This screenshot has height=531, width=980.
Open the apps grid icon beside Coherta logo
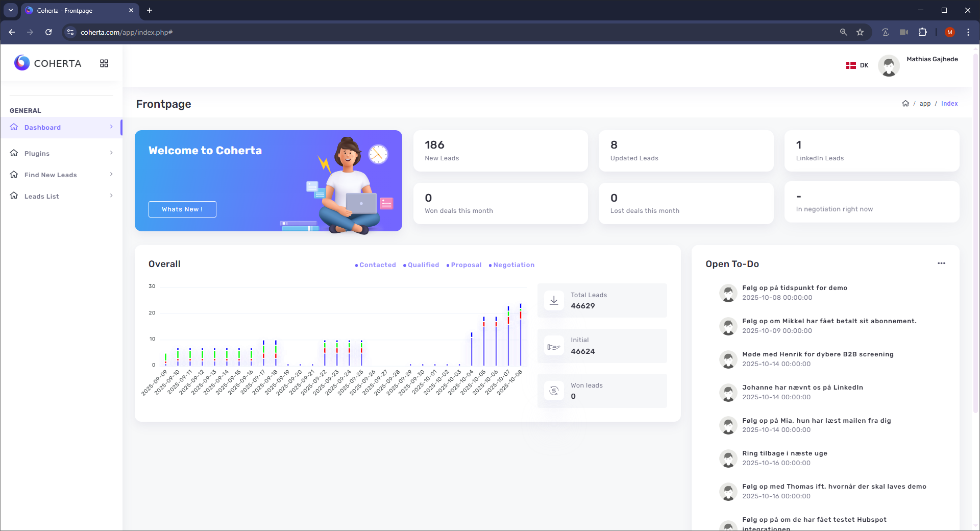click(104, 63)
